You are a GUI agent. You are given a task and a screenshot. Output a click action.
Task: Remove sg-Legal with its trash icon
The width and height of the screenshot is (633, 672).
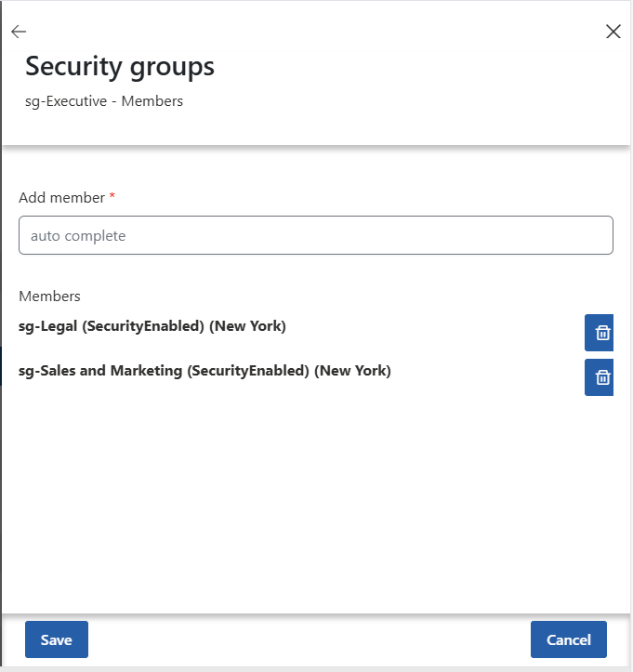[601, 333]
